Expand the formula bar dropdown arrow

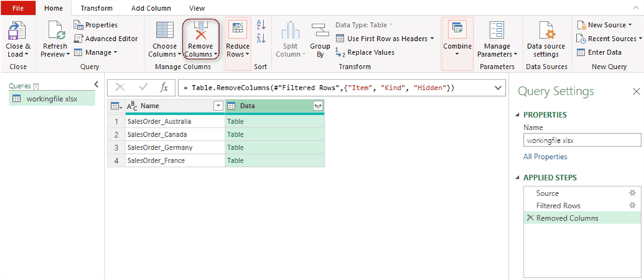[498, 87]
